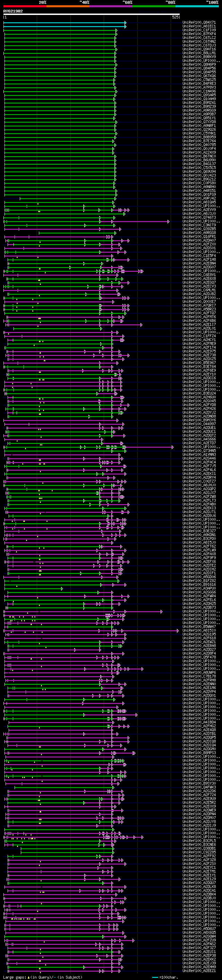Click hit label UniRef100_C3NIT9
Screen dimensions: 222x980
point(199,225)
